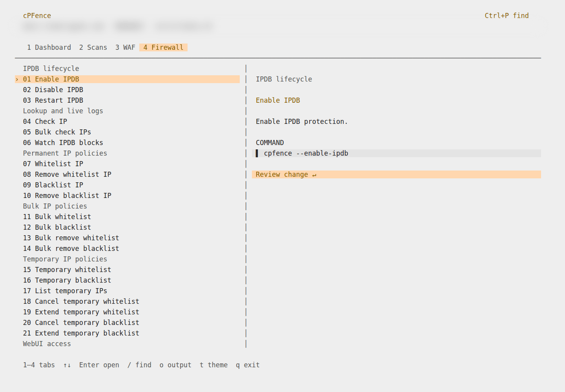This screenshot has width=565, height=392.
Task: Click the Ctrl+P find shortcut
Action: (507, 16)
